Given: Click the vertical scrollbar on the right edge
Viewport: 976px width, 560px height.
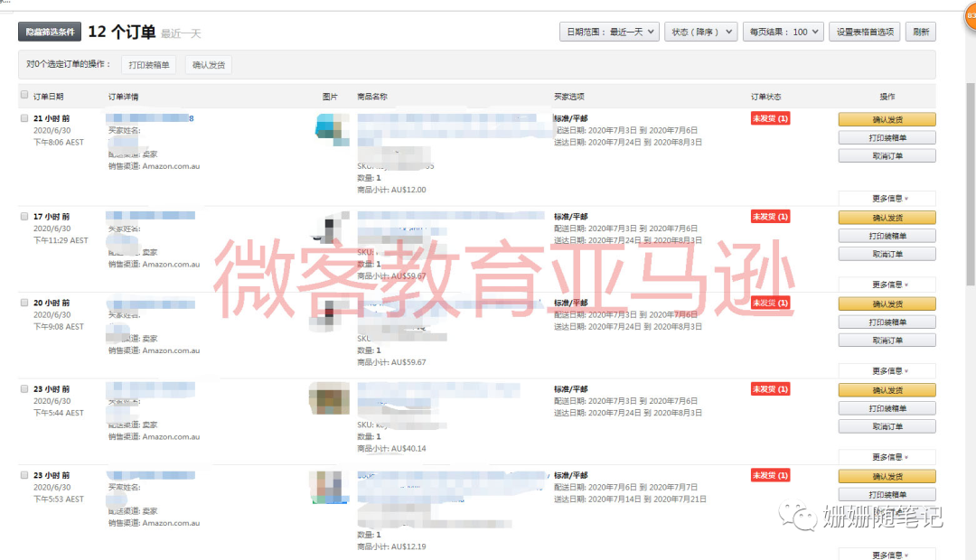Looking at the screenshot, I should [971, 181].
